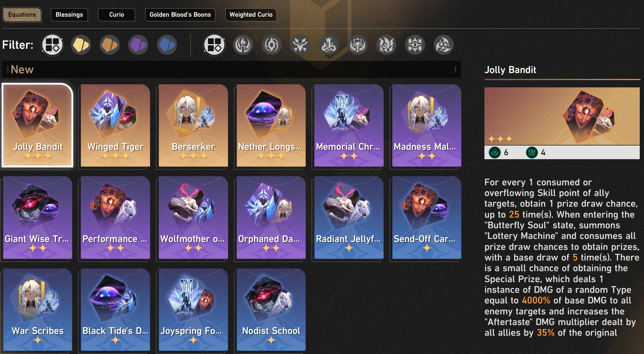This screenshot has width=644, height=354.
Task: Filter by the swirling triple-blade emblem
Action: (444, 45)
